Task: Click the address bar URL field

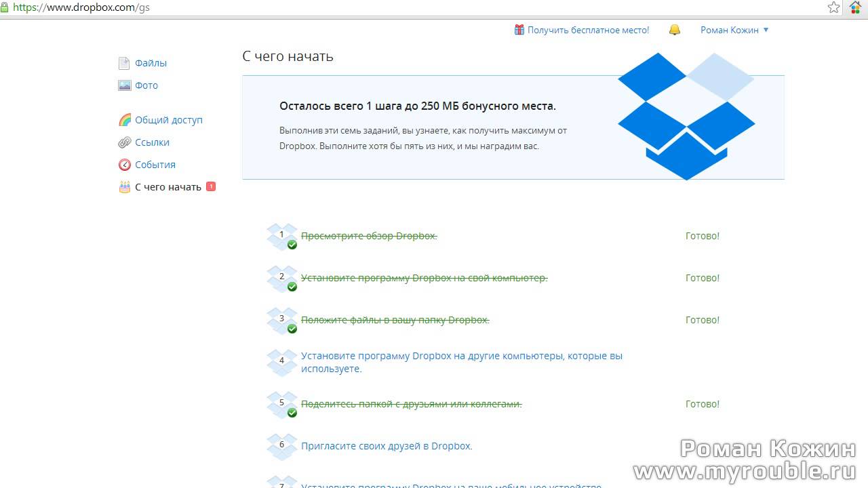Action: (x=414, y=7)
